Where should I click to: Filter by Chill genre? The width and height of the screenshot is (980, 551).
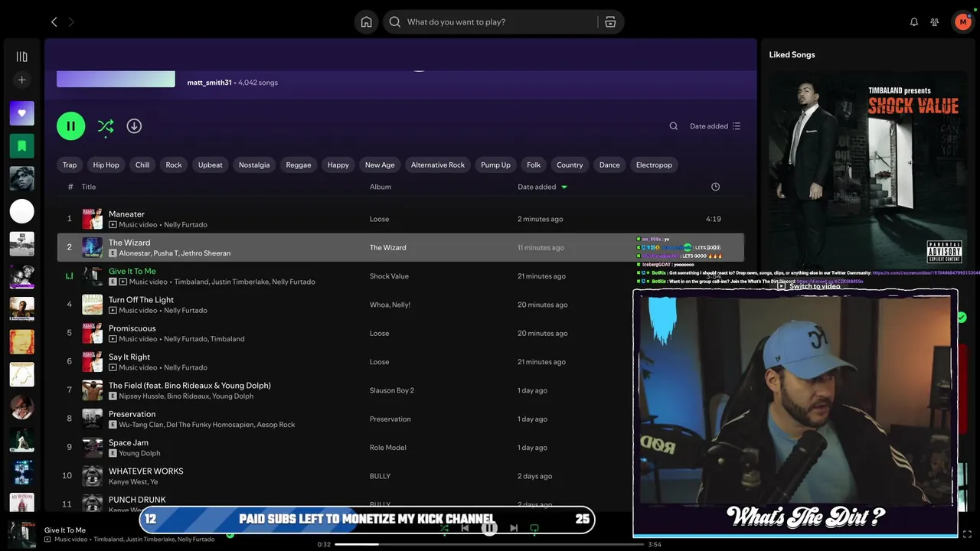click(x=142, y=165)
